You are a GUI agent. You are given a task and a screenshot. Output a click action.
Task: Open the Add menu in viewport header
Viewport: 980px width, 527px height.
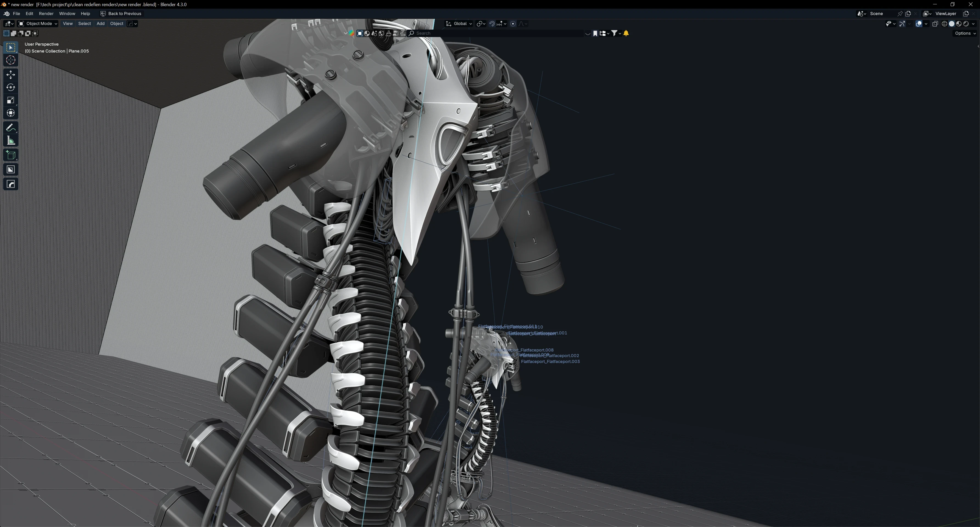pyautogui.click(x=100, y=24)
